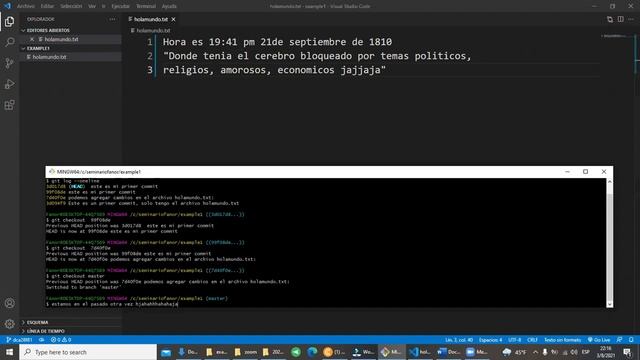The height and width of the screenshot is (360, 640).
Task: Open the Terminal menu
Action: click(x=146, y=6)
